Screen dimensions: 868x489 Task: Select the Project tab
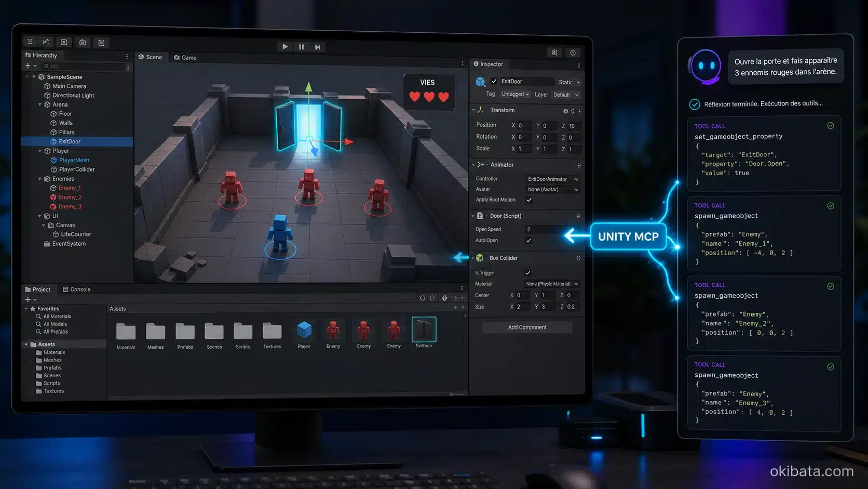(x=38, y=289)
